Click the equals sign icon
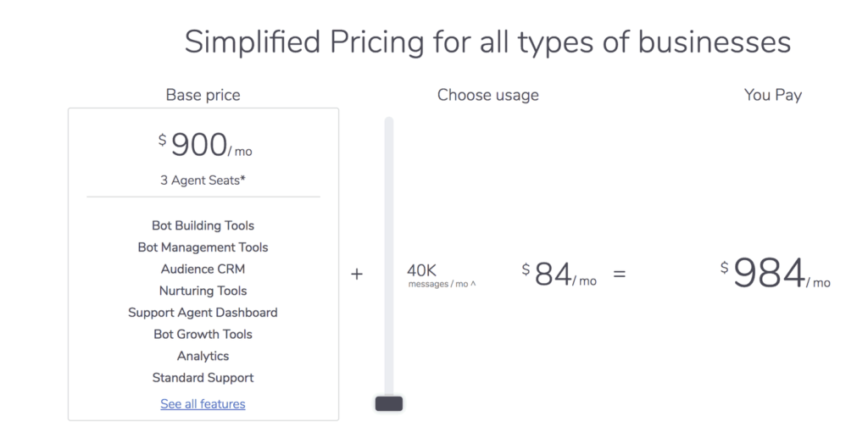The width and height of the screenshot is (868, 444). click(x=620, y=274)
